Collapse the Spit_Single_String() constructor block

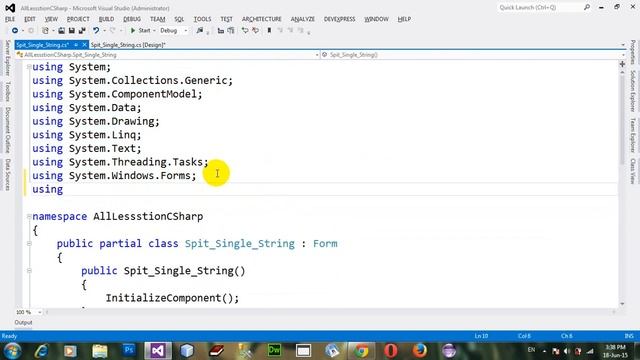[29, 271]
